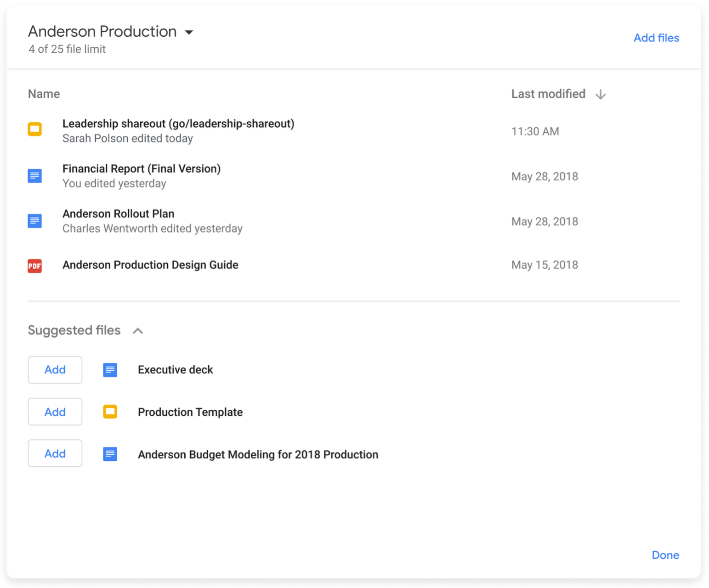Open Leadership shareout file name
The image size is (709, 588).
(x=178, y=124)
